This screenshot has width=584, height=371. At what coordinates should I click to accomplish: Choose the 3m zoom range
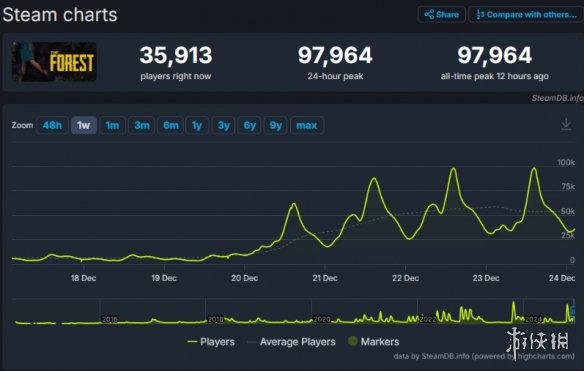pyautogui.click(x=142, y=125)
